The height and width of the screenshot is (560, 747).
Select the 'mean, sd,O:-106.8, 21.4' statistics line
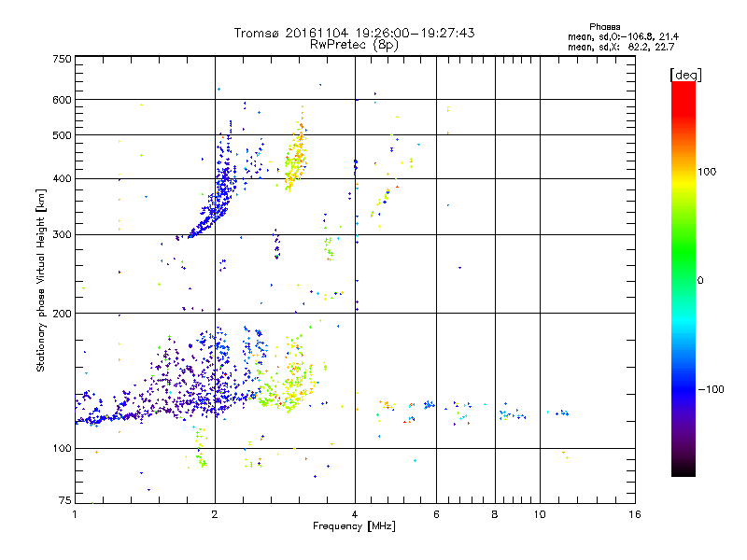tap(623, 36)
